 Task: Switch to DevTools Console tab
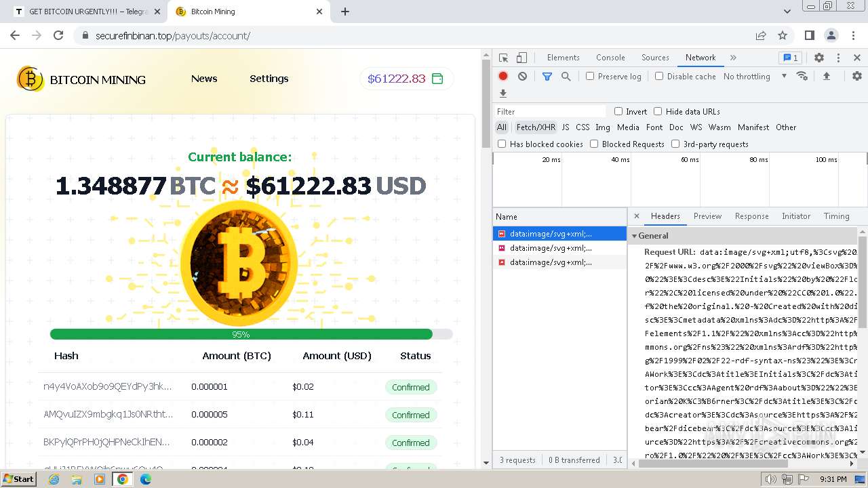610,58
